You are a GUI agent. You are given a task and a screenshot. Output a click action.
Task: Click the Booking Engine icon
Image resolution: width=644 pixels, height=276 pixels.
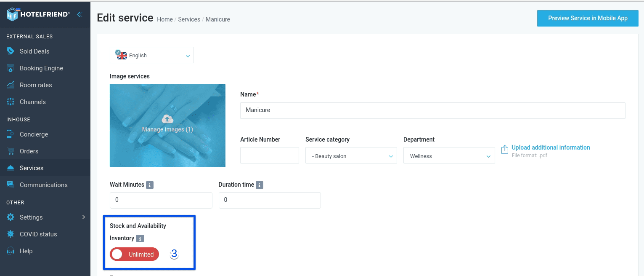click(x=11, y=68)
